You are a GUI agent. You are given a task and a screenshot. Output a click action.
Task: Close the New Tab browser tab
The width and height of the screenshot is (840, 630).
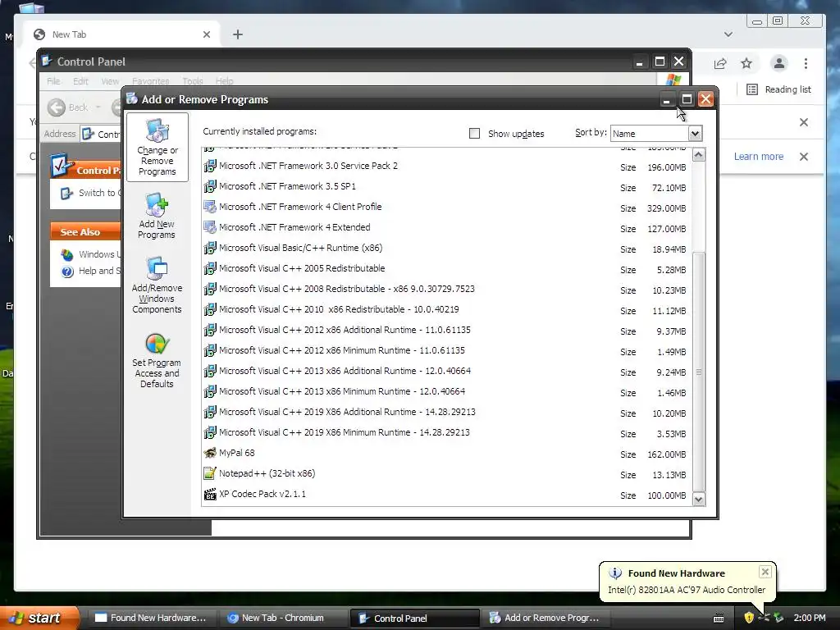(207, 34)
